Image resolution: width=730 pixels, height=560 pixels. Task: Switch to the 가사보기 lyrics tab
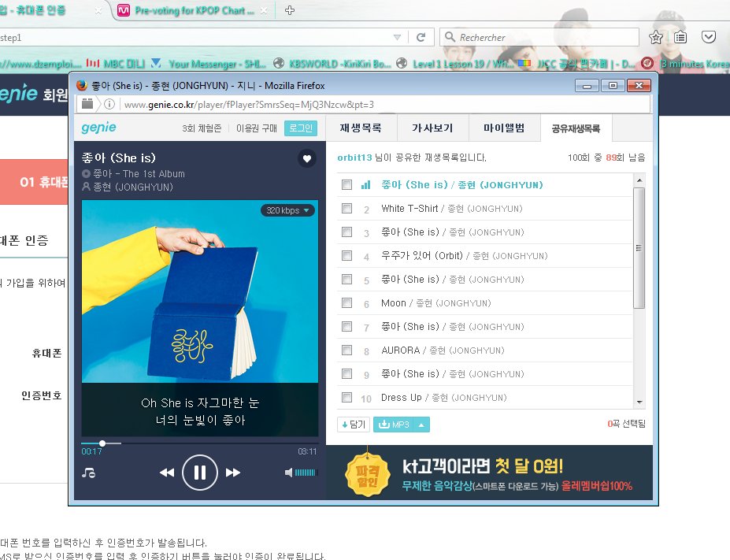coord(432,128)
